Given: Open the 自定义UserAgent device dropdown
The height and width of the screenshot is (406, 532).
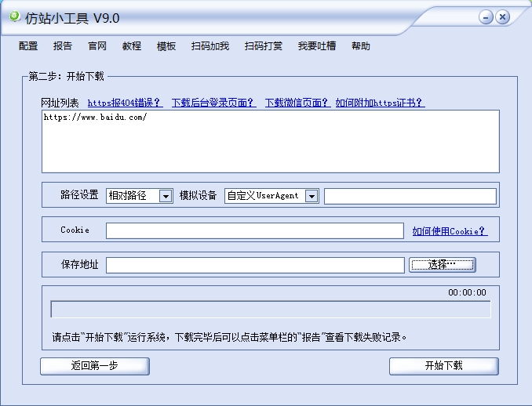Looking at the screenshot, I should pos(312,196).
